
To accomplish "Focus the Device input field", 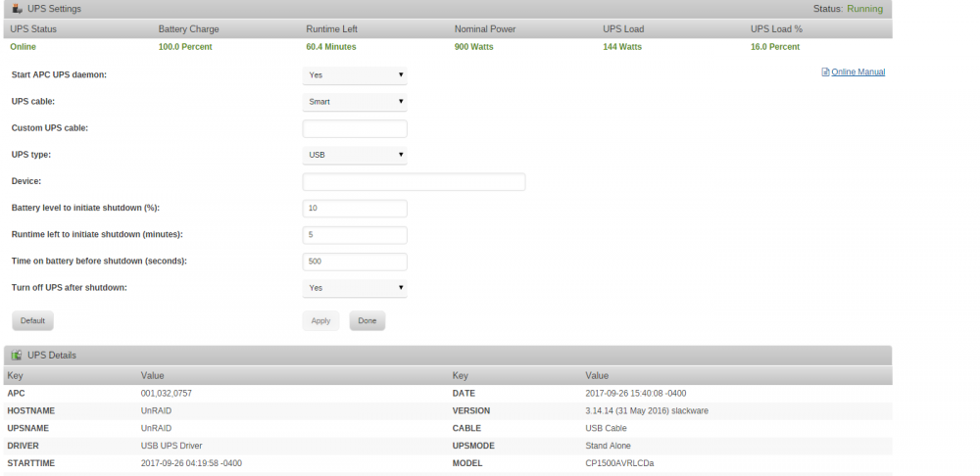I will pyautogui.click(x=414, y=182).
